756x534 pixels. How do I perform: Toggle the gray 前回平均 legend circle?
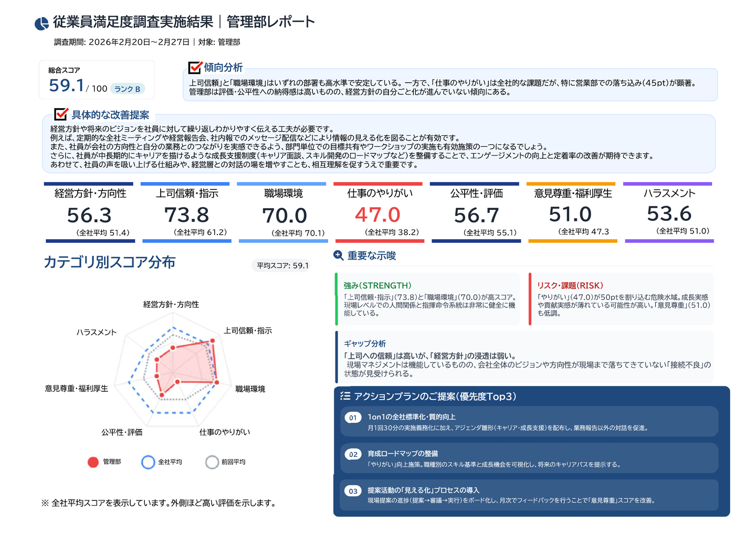point(212,462)
